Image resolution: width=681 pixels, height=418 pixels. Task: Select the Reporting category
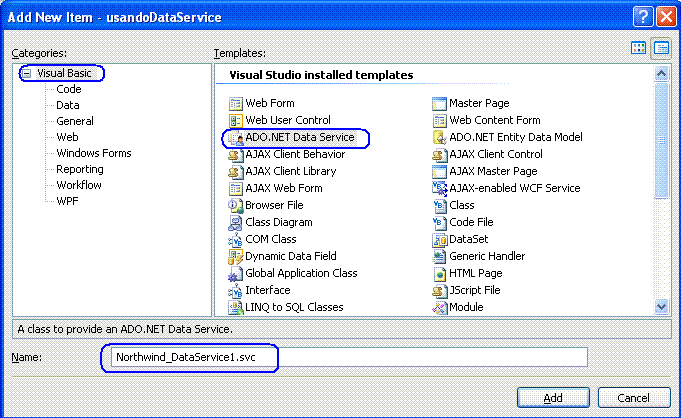tap(80, 169)
